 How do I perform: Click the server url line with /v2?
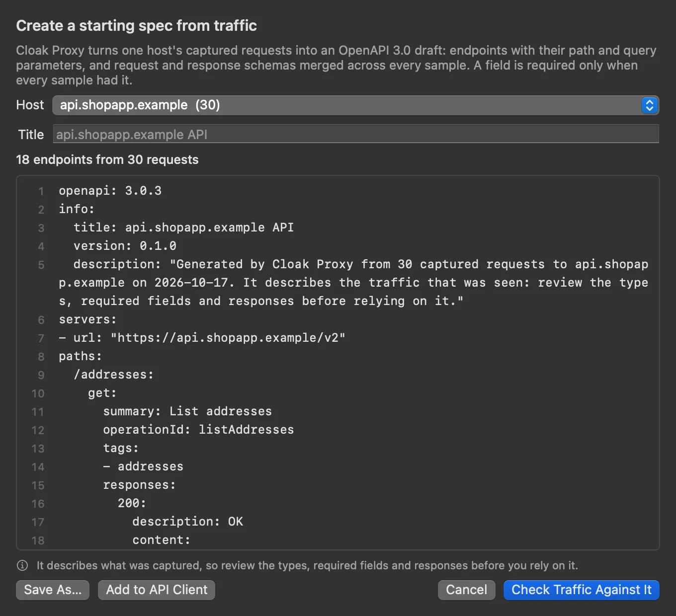[202, 338]
